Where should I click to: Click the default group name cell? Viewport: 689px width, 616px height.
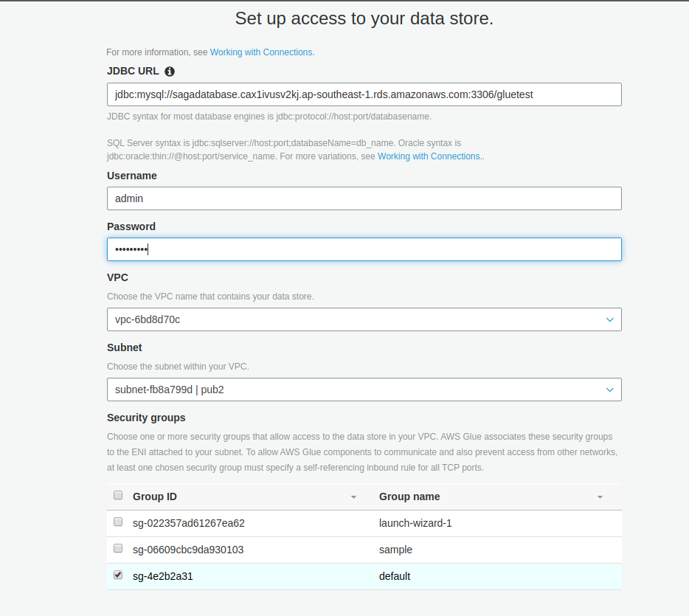click(x=395, y=576)
